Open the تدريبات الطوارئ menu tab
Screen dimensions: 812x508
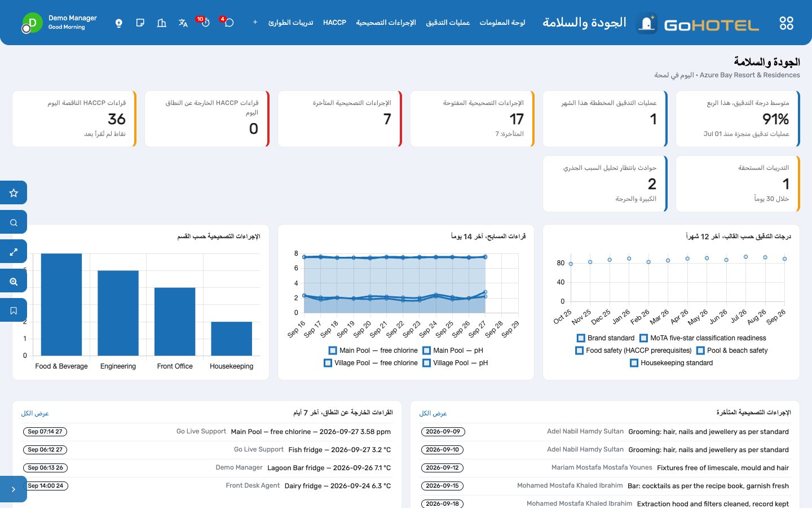pos(290,23)
